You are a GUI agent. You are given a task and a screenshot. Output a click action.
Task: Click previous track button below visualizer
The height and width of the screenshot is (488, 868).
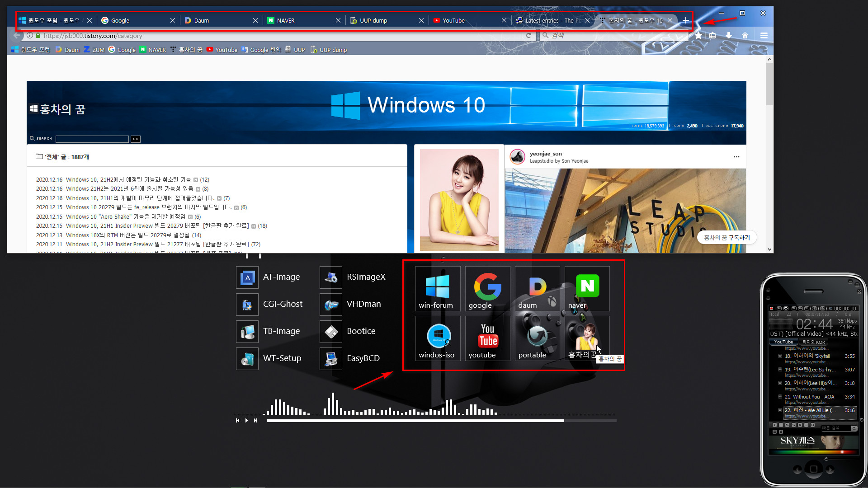pos(237,420)
